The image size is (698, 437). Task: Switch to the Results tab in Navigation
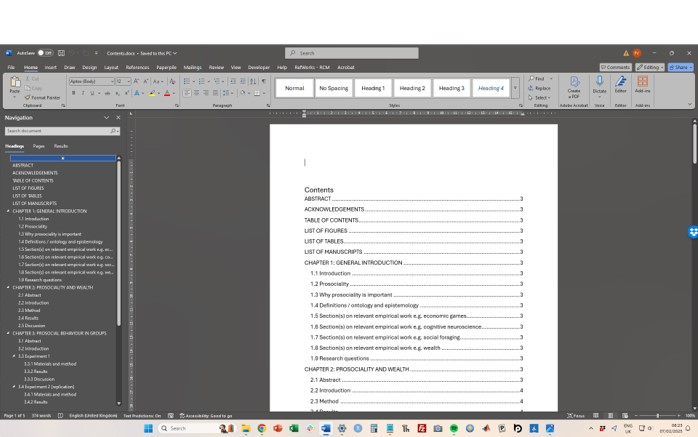[61, 146]
